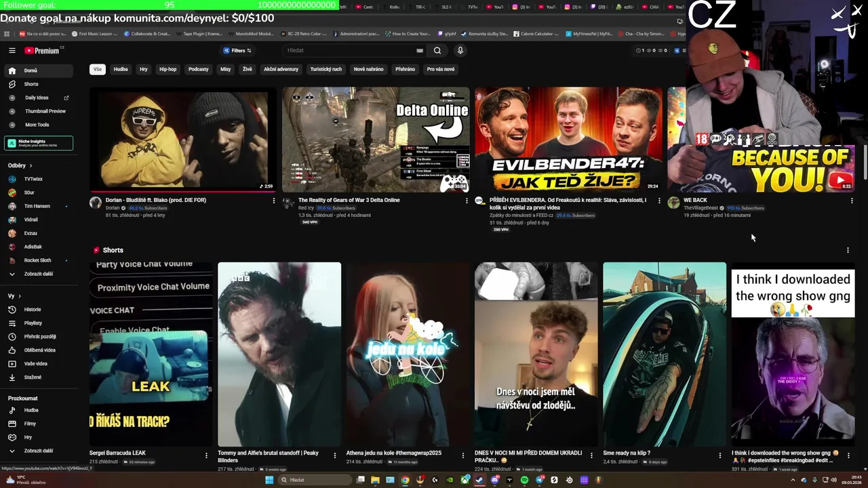Open Stažené downloads
Viewport: 868px width, 488px height.
pyautogui.click(x=38, y=378)
